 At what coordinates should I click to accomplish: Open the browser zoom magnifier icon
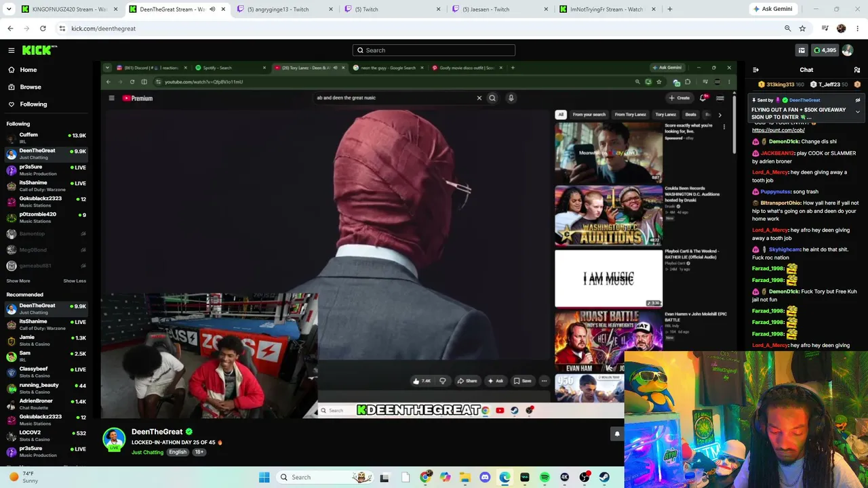click(x=787, y=28)
